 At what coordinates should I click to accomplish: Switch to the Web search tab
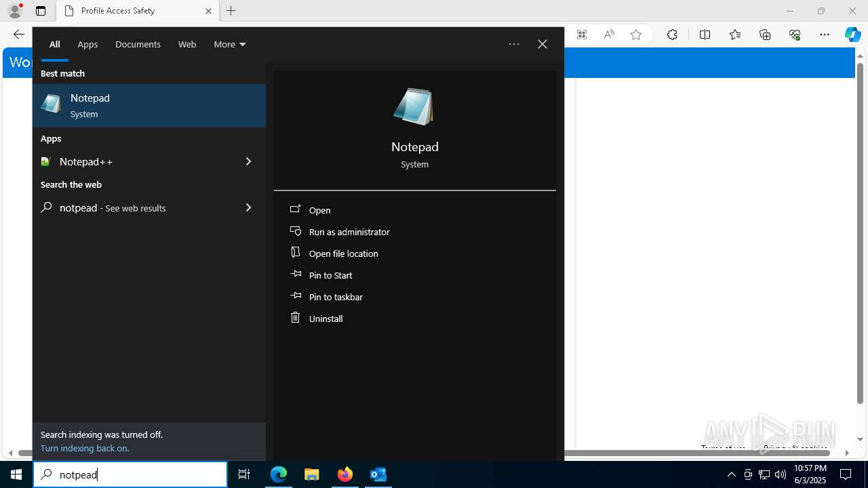tap(187, 44)
